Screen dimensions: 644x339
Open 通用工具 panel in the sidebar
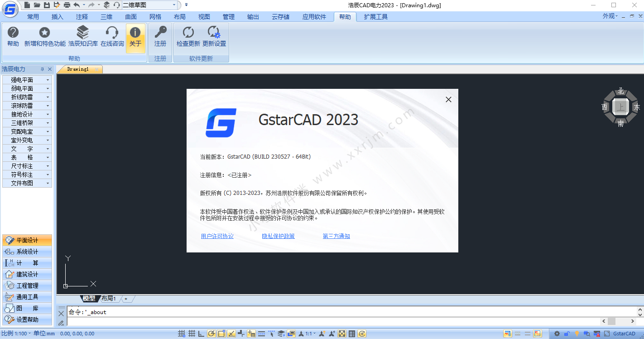coord(27,297)
